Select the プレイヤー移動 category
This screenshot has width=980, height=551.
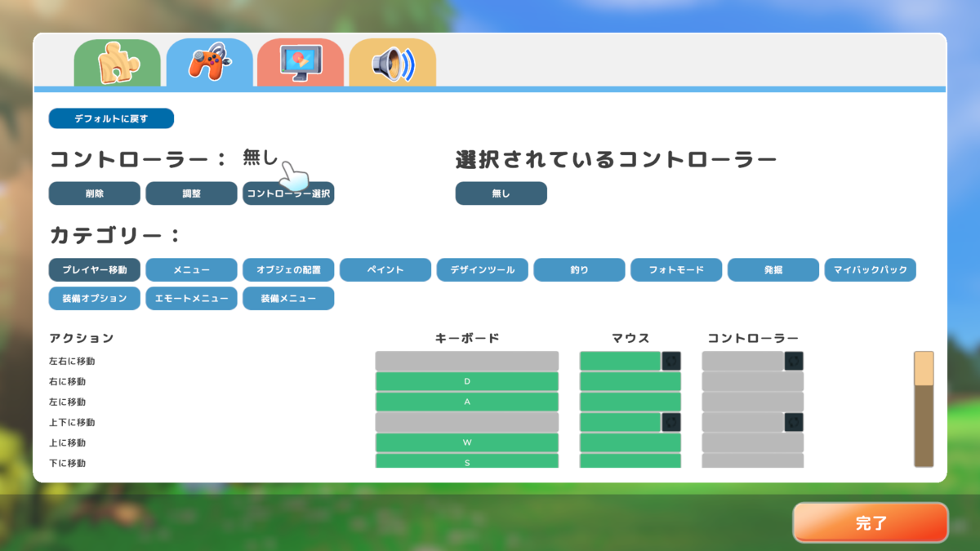pyautogui.click(x=94, y=270)
